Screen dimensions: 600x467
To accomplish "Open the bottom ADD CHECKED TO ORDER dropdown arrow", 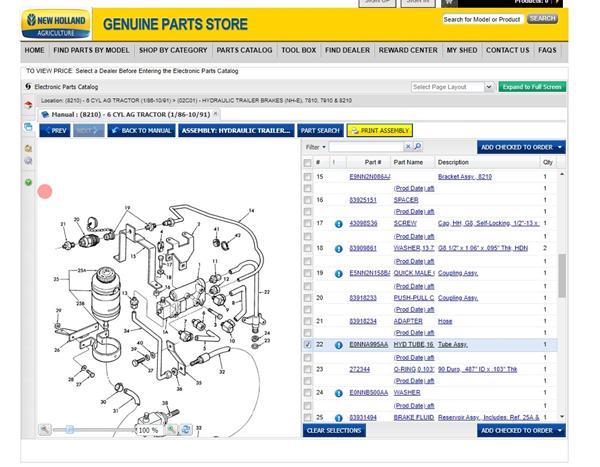I will click(560, 431).
